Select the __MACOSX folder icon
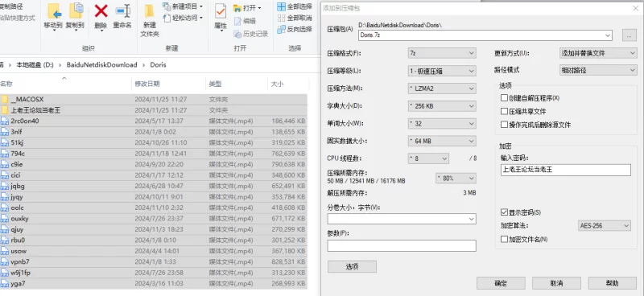The height and width of the screenshot is (296, 644). click(x=5, y=100)
